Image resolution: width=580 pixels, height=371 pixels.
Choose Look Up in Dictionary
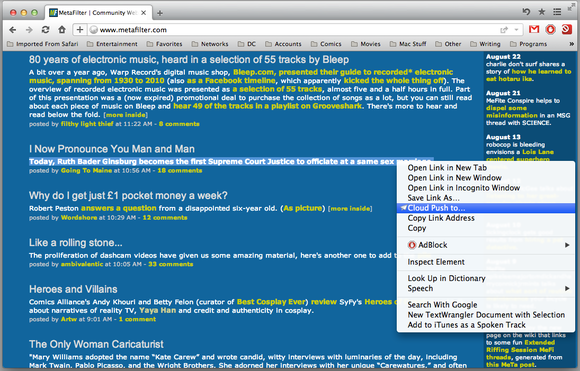486,278
